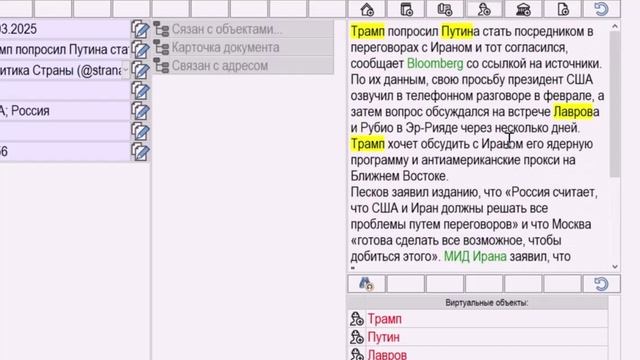Click the add organization bank icon
The height and width of the screenshot is (360, 640).
(x=523, y=9)
